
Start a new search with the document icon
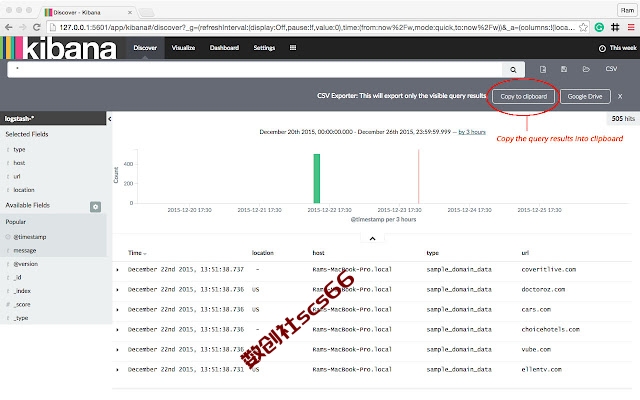point(543,69)
